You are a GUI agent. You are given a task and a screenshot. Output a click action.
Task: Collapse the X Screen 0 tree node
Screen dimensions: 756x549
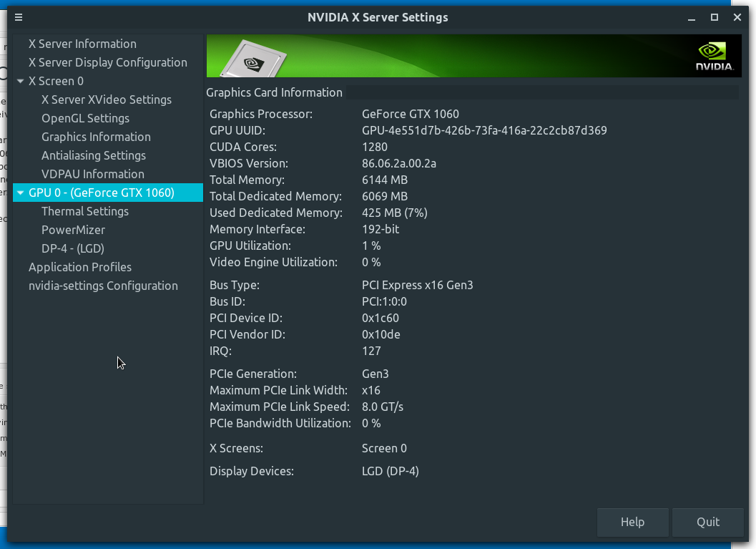pyautogui.click(x=21, y=82)
